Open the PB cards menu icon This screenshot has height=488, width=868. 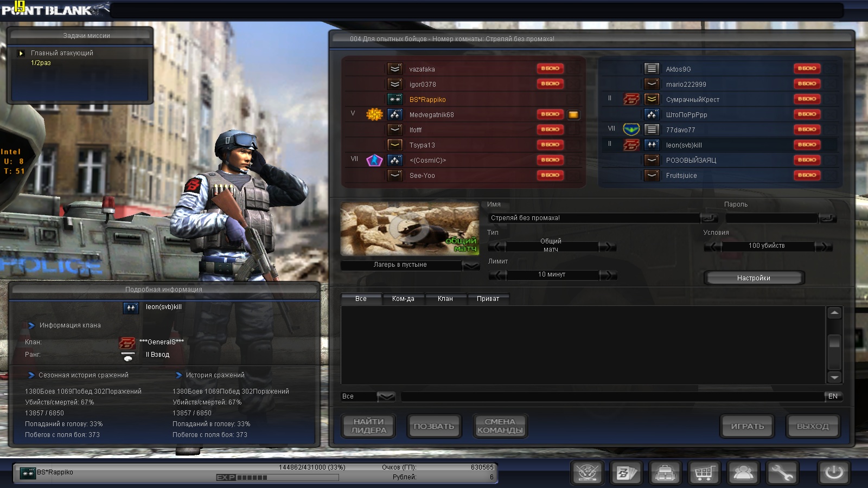click(x=626, y=473)
